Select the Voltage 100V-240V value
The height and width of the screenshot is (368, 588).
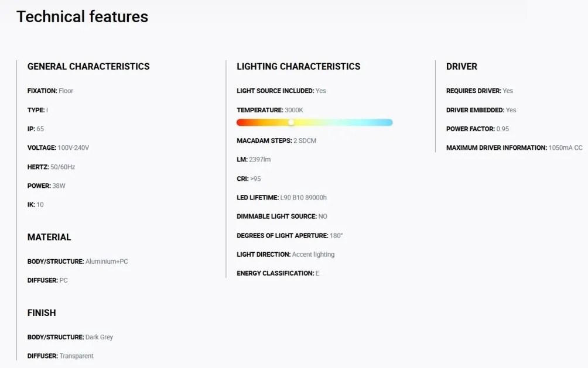pyautogui.click(x=73, y=147)
